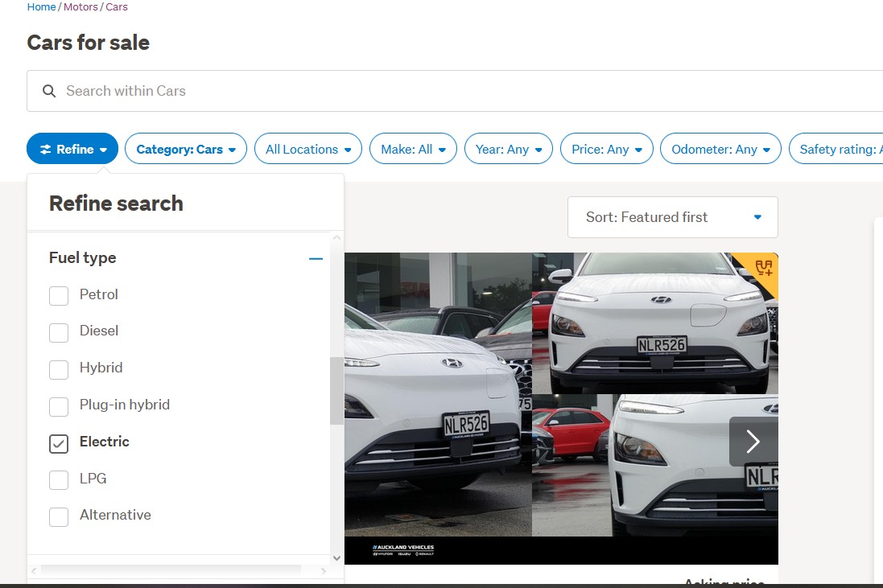Open the Sort: Featured first dropdown

coord(672,217)
